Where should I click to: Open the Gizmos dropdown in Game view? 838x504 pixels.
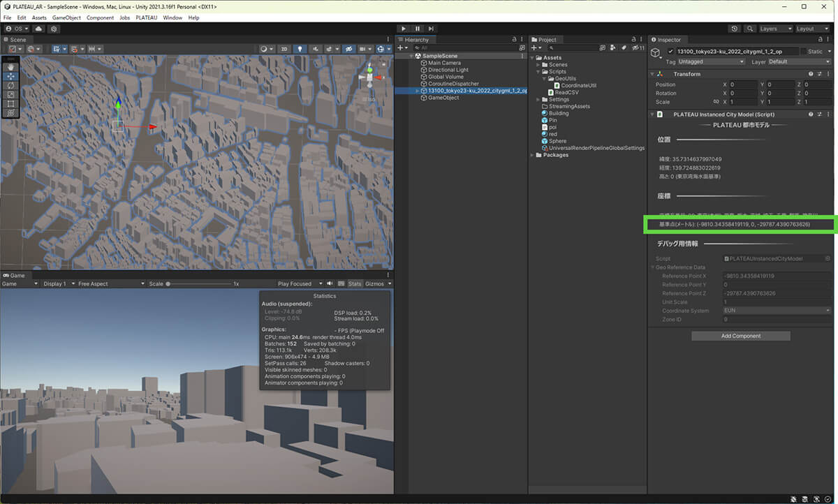coord(377,284)
